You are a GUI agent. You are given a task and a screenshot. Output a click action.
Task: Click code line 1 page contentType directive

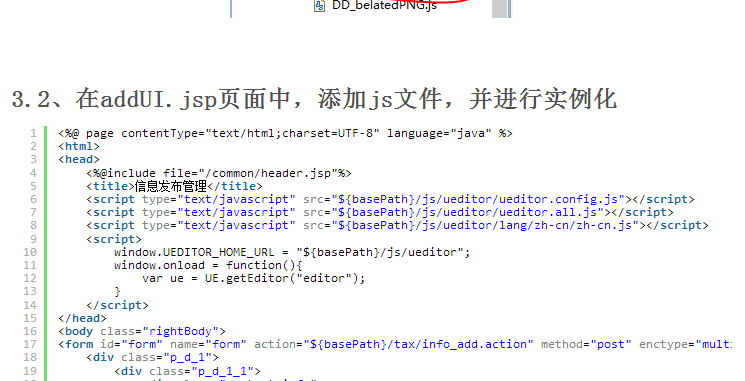[285, 133]
